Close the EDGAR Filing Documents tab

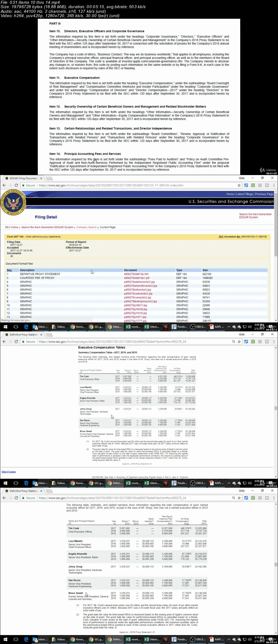click(x=41, y=178)
